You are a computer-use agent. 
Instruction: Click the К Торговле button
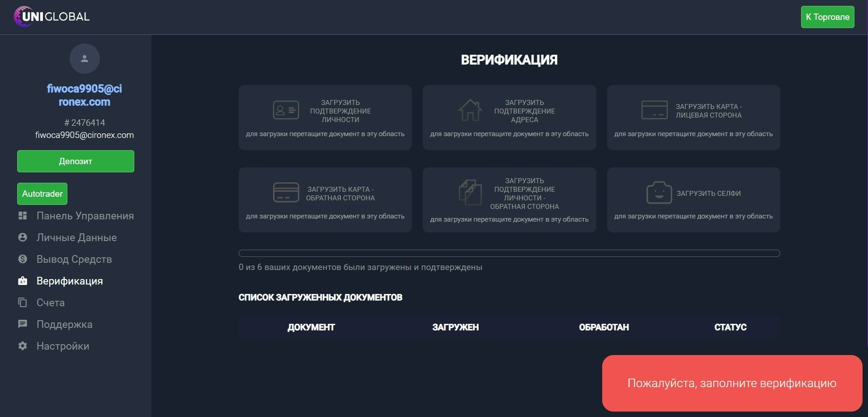(827, 17)
